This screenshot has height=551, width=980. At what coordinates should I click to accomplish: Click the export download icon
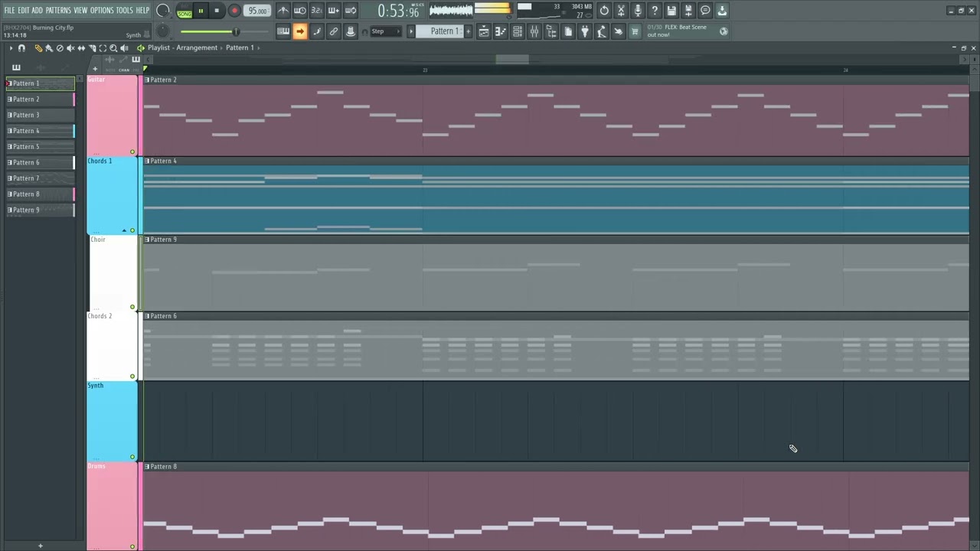(722, 11)
